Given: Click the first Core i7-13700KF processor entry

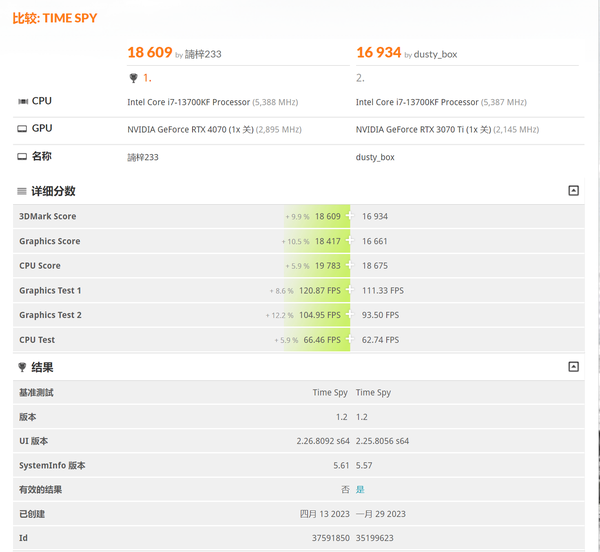Looking at the screenshot, I should (x=187, y=102).
